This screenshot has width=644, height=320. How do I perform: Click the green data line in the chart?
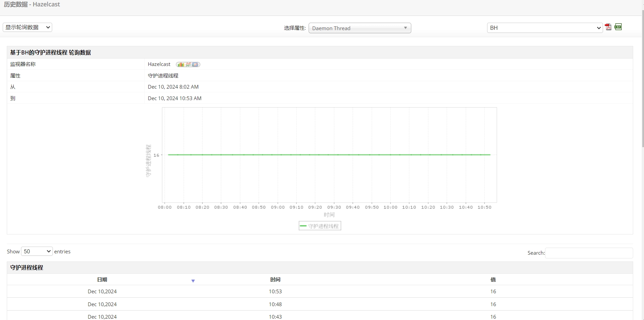coord(329,155)
